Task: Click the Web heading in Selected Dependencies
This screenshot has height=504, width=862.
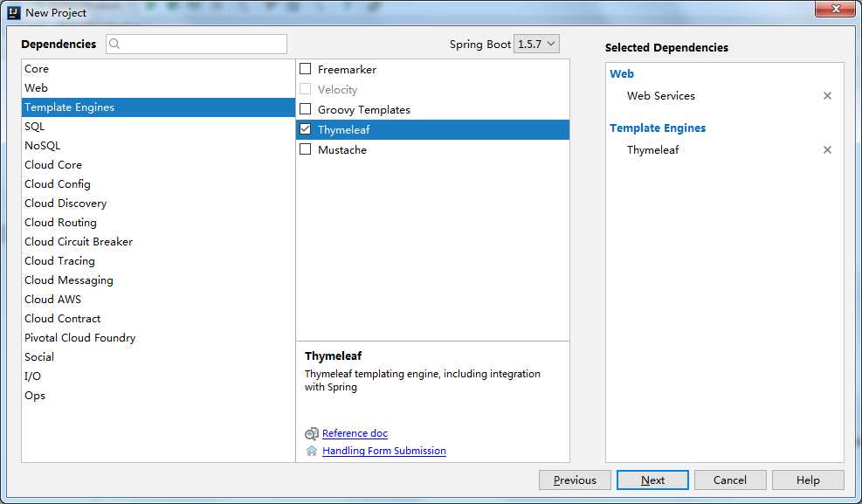Action: [x=621, y=73]
